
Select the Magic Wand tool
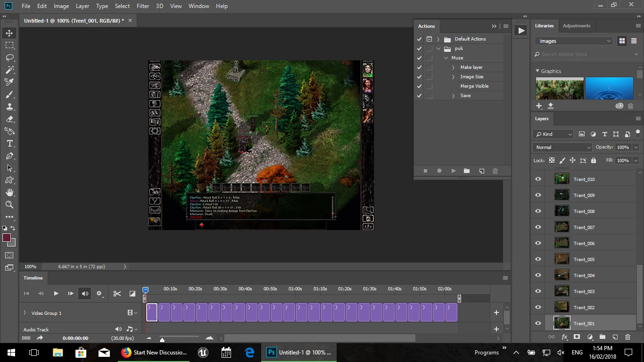pos(9,70)
